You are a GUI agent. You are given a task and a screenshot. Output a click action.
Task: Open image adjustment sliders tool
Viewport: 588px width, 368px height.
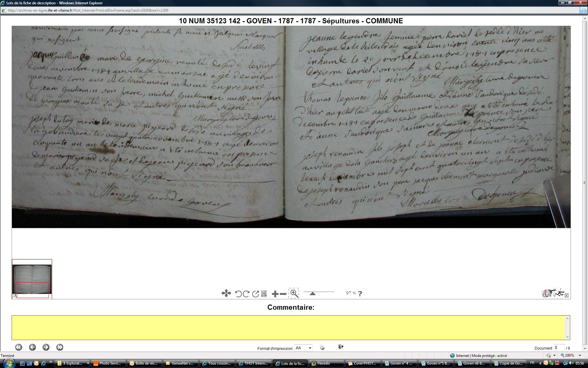pyautogui.click(x=264, y=294)
